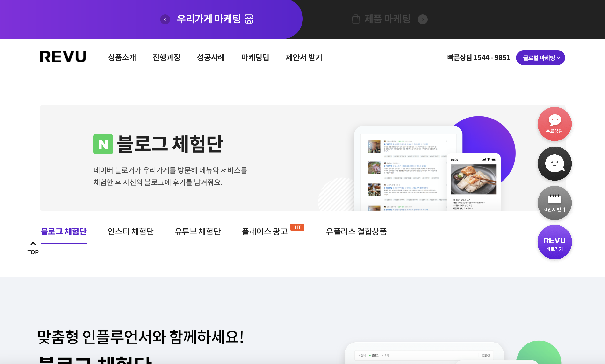Click the REVU logo in the header

[63, 57]
